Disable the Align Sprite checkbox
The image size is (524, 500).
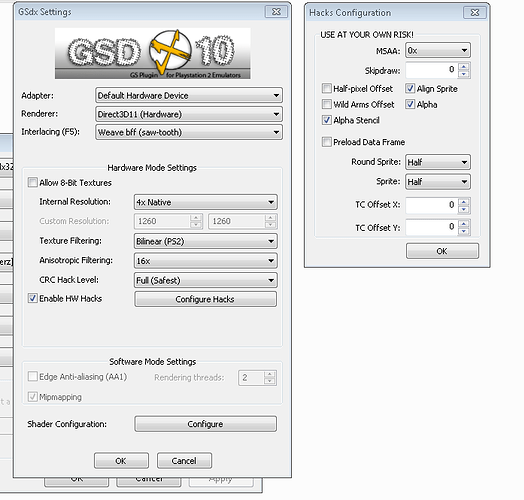click(x=410, y=89)
